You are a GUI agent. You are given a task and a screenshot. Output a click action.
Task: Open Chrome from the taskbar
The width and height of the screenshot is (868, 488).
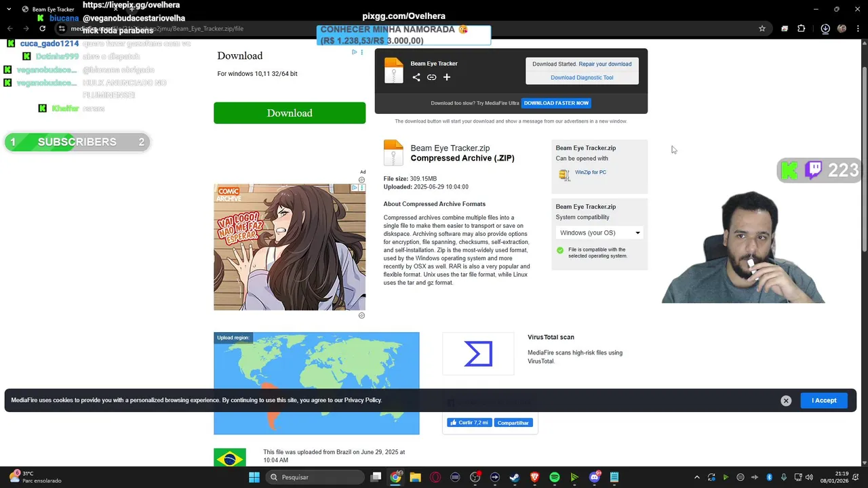(395, 477)
